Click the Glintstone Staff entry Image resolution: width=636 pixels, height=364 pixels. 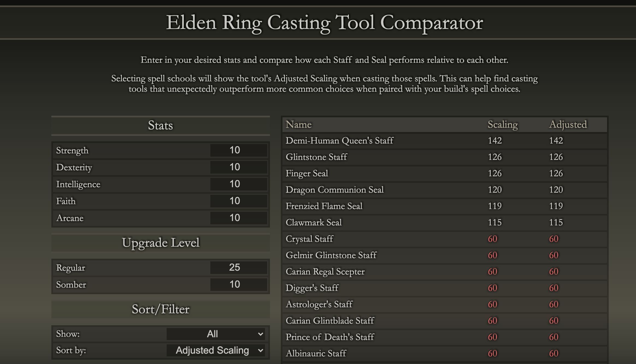click(316, 157)
